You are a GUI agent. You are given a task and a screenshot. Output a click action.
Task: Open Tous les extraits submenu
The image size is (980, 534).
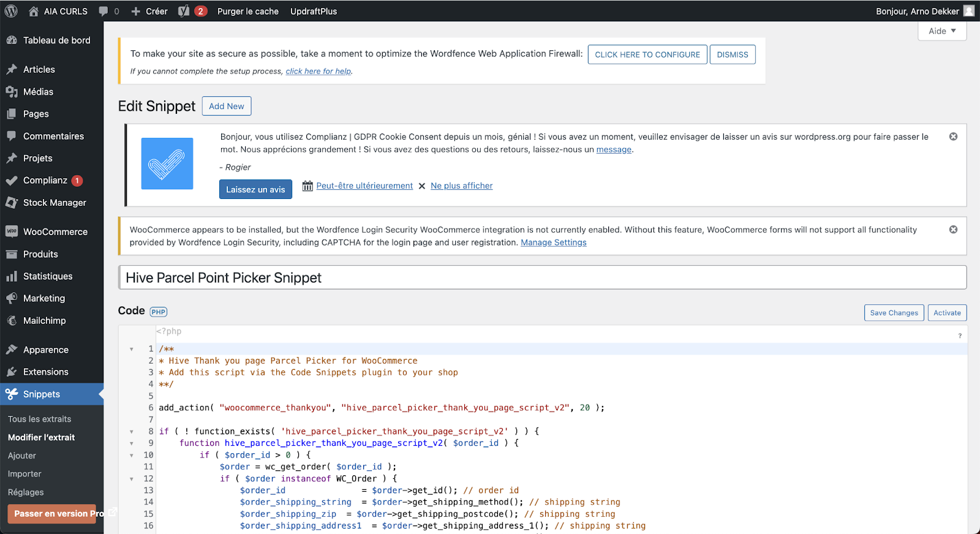(40, 419)
